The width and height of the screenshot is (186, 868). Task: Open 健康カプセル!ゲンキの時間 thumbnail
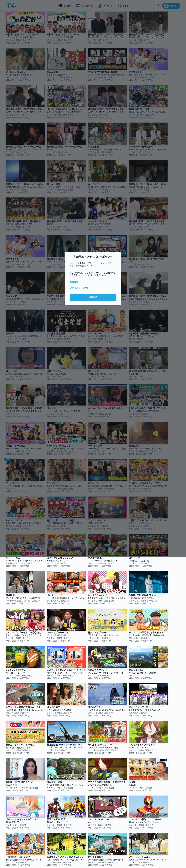[25, 732]
